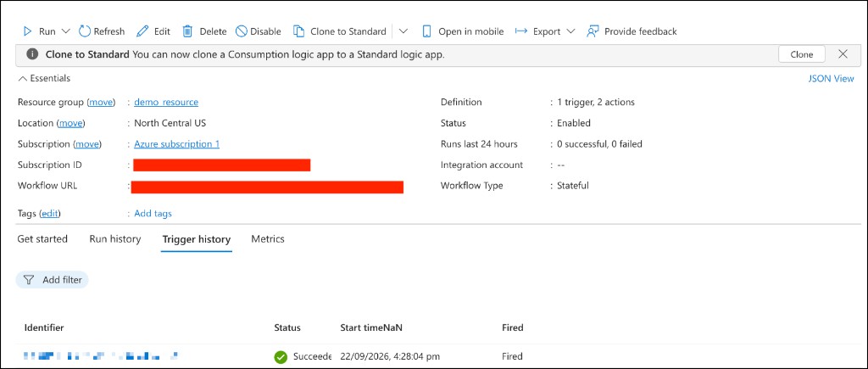Expand the Run dropdown arrow

[66, 31]
